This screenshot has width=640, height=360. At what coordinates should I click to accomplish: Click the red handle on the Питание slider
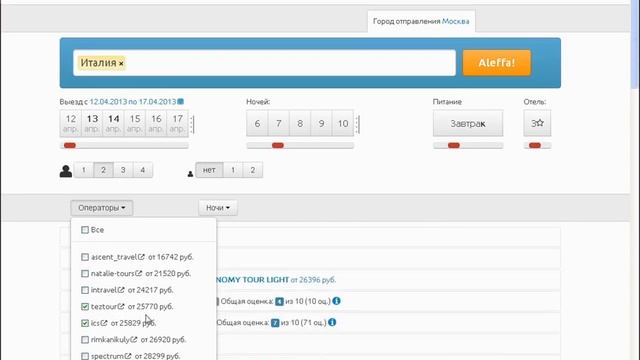[454, 145]
